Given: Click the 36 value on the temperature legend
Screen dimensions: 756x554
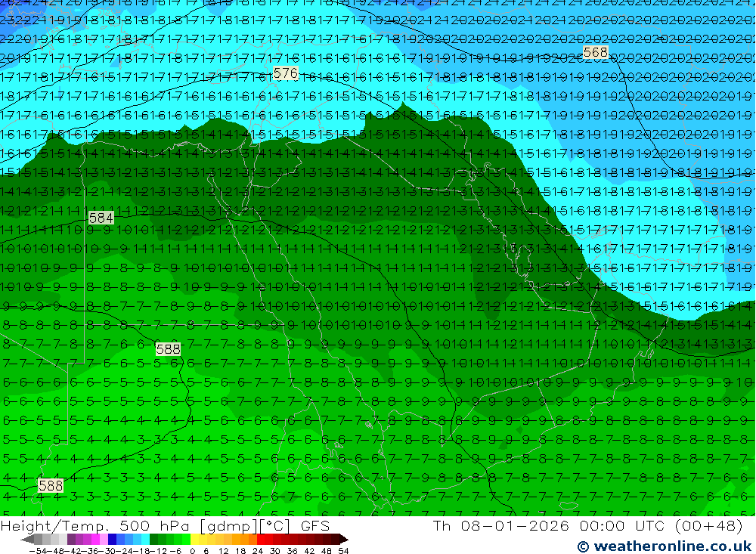Looking at the screenshot, I should [292, 551].
